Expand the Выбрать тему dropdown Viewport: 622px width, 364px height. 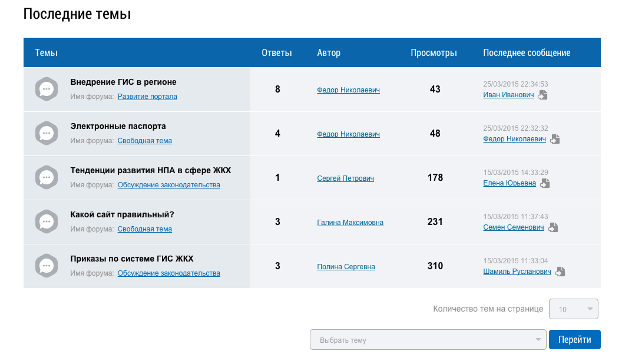(x=428, y=340)
